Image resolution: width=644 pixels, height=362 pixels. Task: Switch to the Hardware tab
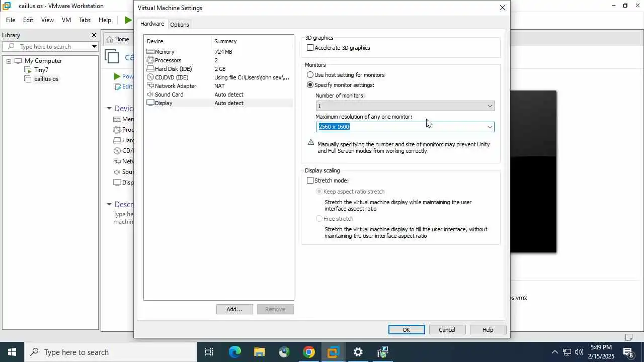click(152, 24)
